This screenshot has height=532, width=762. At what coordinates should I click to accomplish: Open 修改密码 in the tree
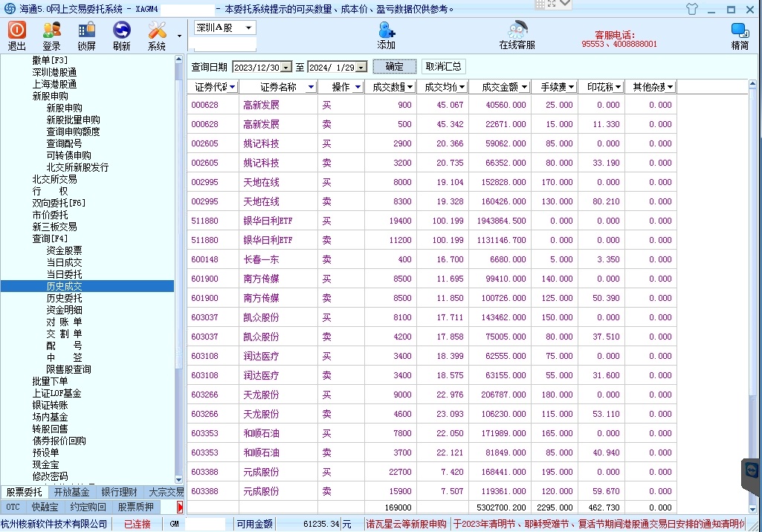click(x=50, y=476)
